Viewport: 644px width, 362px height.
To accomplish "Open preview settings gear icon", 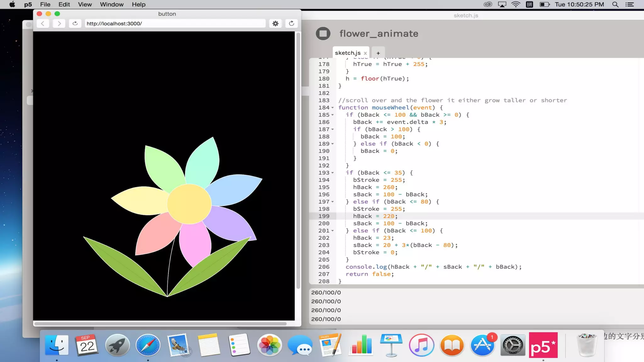I will [x=275, y=24].
